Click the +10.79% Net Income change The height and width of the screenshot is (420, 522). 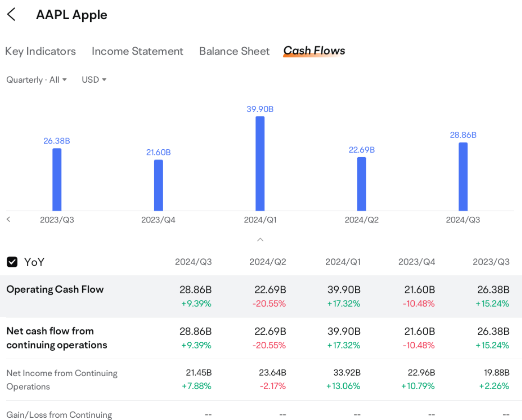pyautogui.click(x=418, y=386)
